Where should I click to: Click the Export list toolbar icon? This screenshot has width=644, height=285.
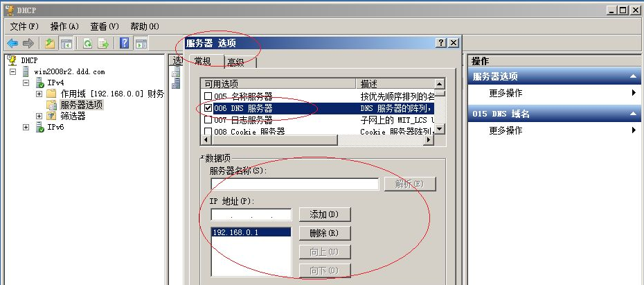(103, 43)
